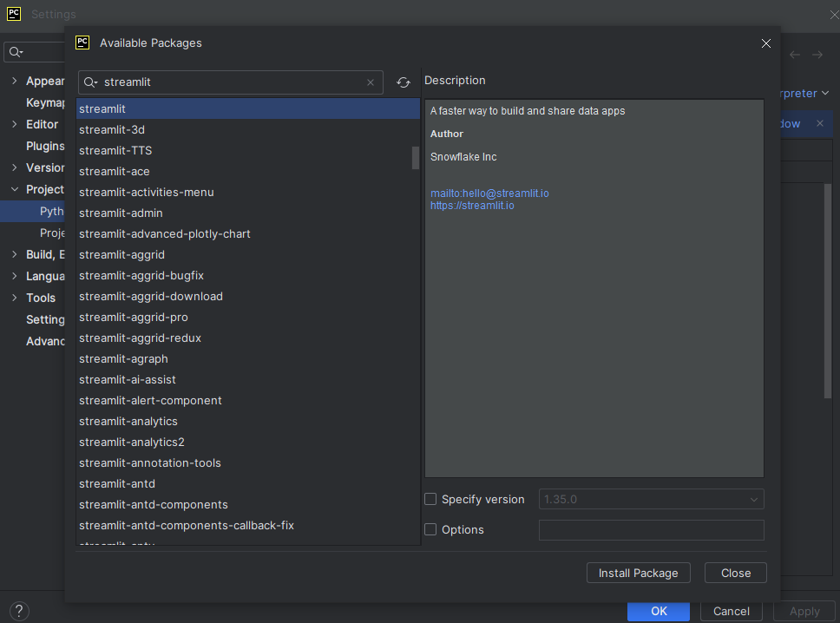Expand the Languages section in Settings tree
Screen dimensions: 840x623
click(x=15, y=276)
